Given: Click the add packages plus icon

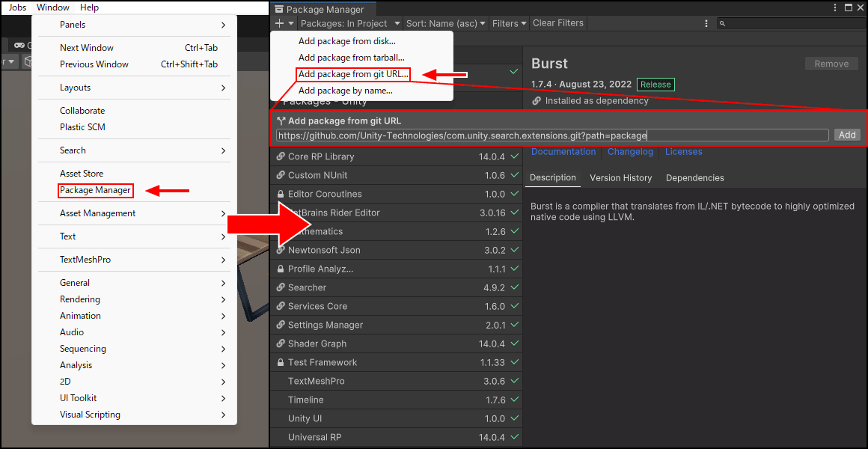Looking at the screenshot, I should (x=281, y=23).
